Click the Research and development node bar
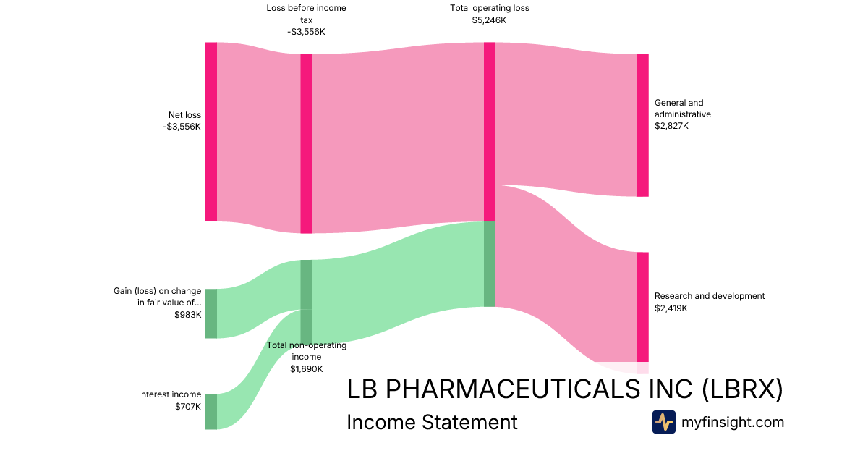 (642, 306)
